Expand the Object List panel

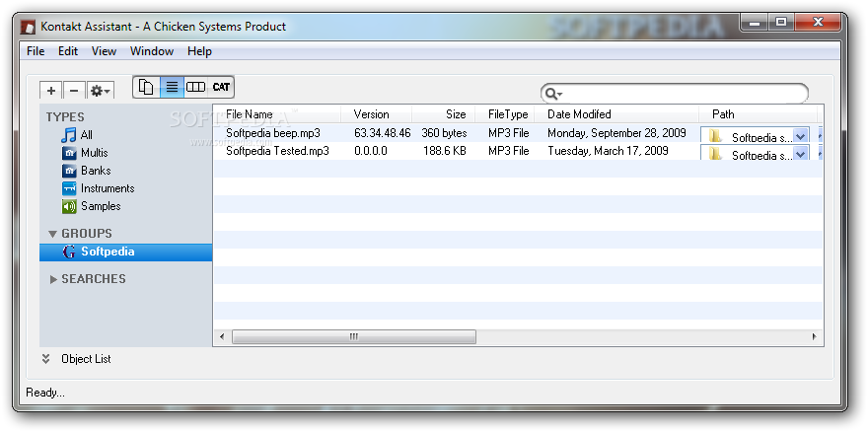click(x=46, y=359)
